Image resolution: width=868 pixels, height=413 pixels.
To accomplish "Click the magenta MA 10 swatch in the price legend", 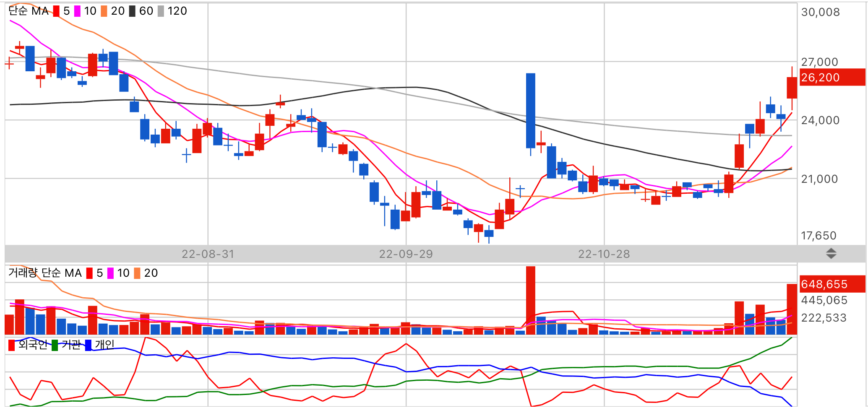I will (x=77, y=11).
